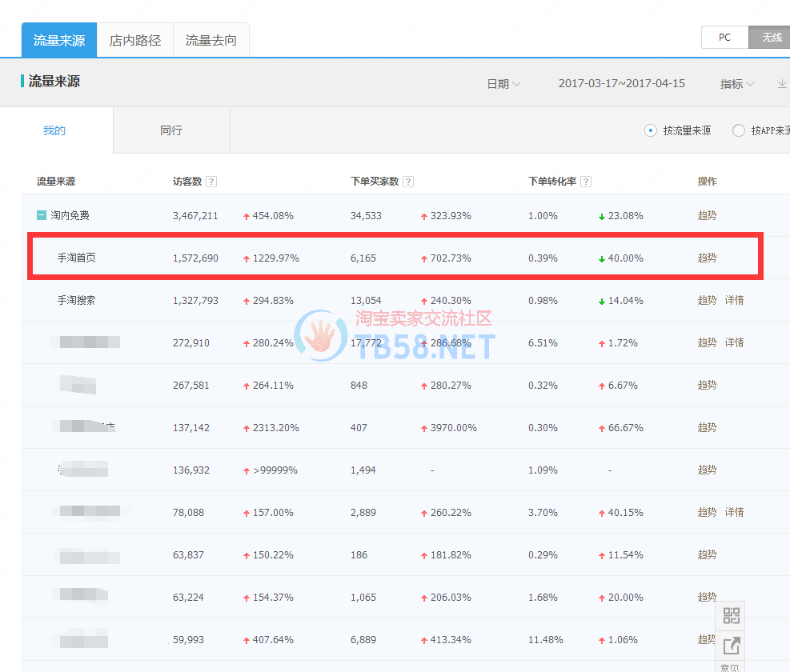Open the 同行 sub-tab

(171, 130)
